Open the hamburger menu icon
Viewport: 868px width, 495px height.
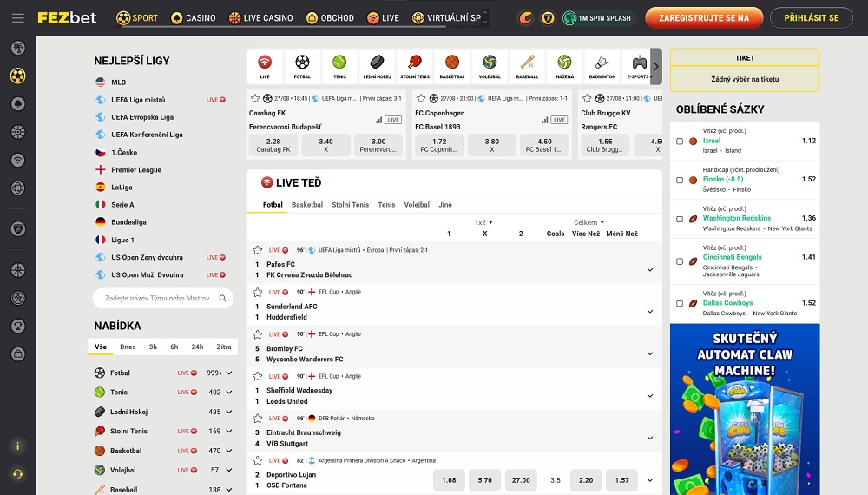pos(18,18)
